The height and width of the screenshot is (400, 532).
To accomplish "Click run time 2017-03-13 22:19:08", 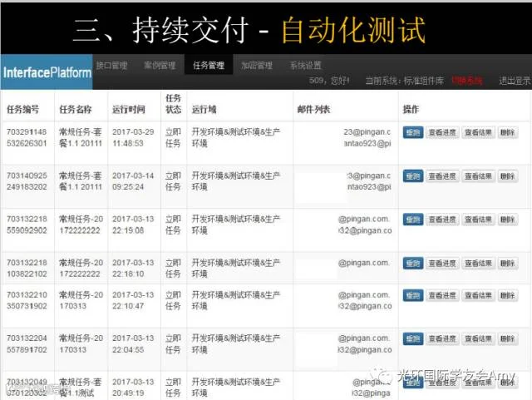I will (x=133, y=225).
